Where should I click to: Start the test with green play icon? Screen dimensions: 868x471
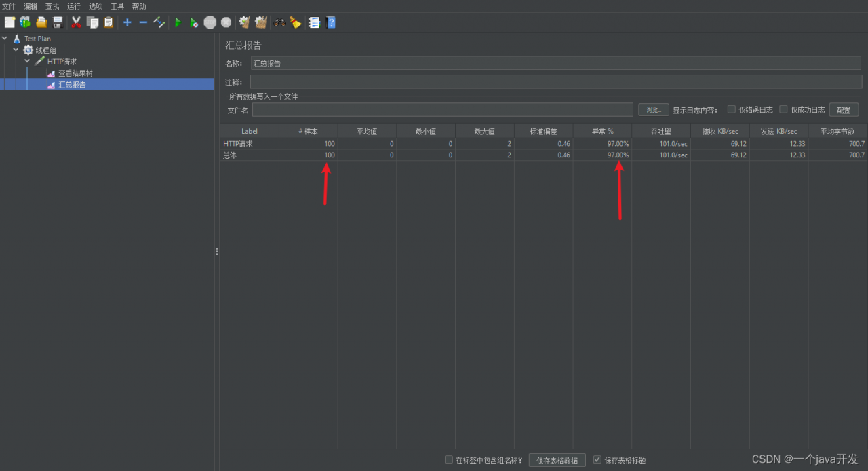click(x=178, y=22)
